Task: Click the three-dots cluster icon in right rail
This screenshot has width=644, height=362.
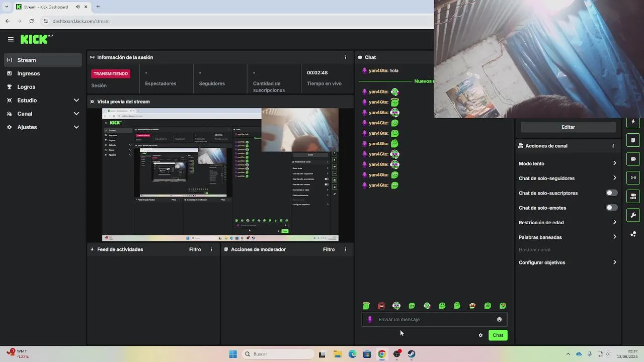Action: point(633,234)
